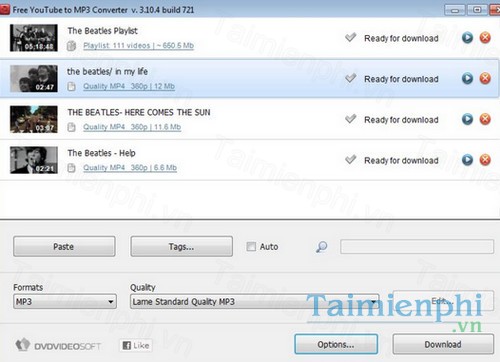Open the Tags... dialog

(x=181, y=246)
